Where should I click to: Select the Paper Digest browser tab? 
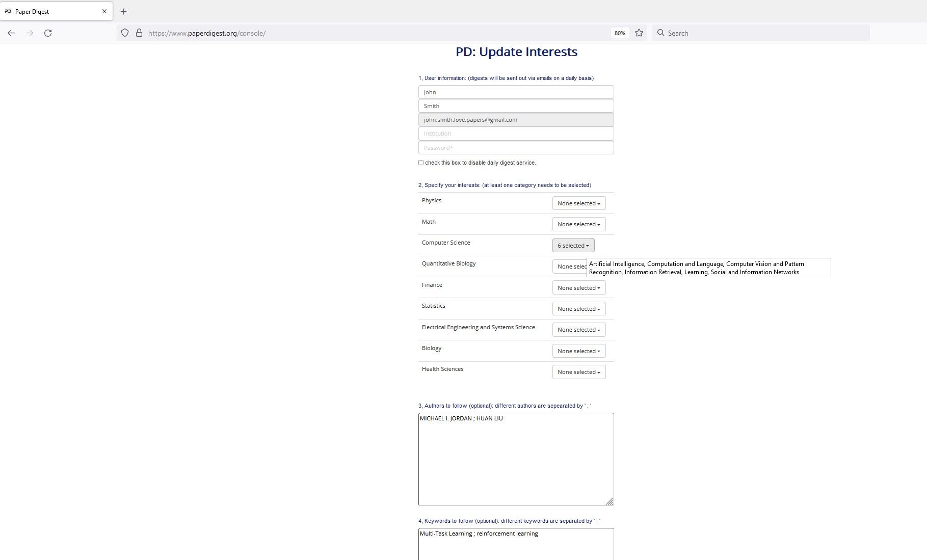tap(51, 11)
